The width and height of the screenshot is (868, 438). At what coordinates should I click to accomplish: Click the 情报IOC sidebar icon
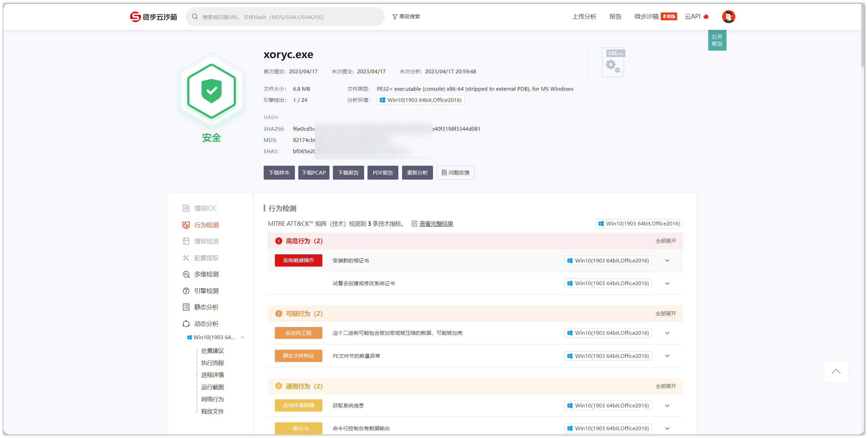coord(186,208)
